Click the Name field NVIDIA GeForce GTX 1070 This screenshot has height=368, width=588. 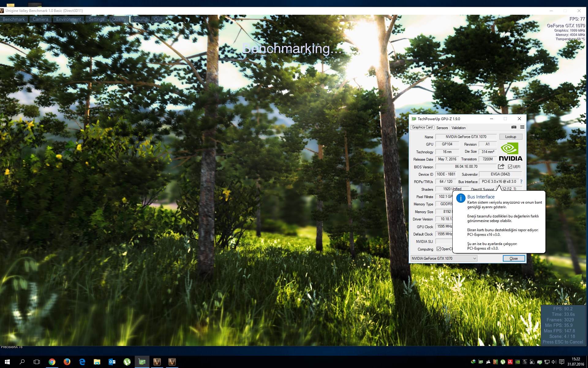(x=466, y=137)
